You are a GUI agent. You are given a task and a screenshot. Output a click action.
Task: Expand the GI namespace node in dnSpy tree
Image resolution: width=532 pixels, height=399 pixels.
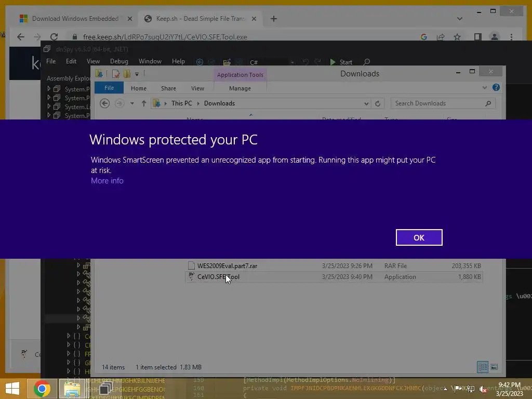69,362
